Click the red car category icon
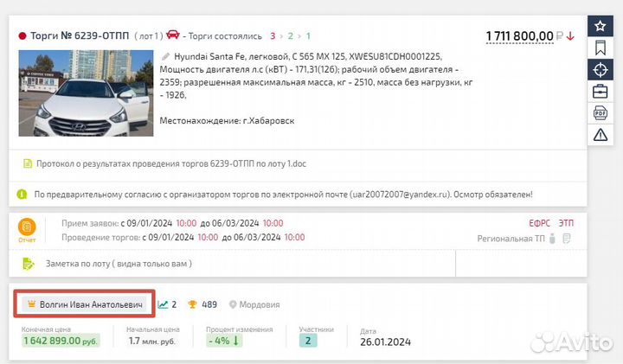This screenshot has width=623, height=364. [173, 35]
